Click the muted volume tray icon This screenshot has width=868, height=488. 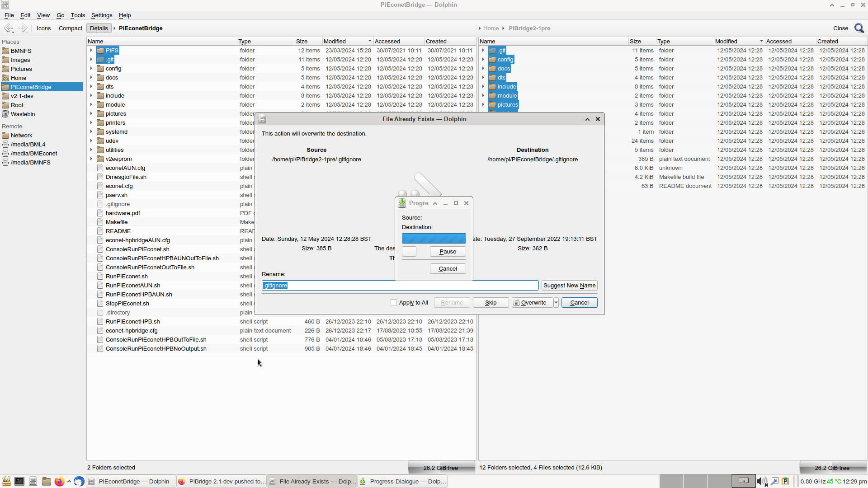coord(762,481)
